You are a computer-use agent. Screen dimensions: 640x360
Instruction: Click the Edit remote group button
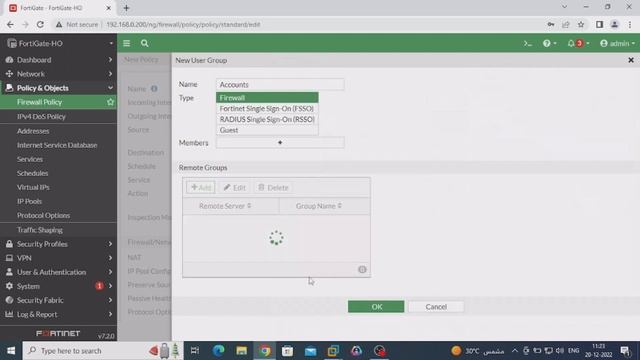pyautogui.click(x=235, y=188)
